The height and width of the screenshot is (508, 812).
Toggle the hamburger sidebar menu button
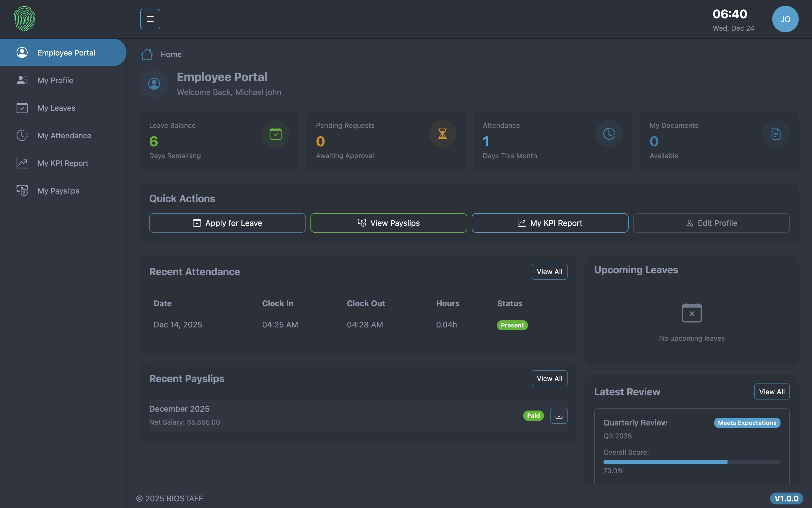click(x=150, y=19)
